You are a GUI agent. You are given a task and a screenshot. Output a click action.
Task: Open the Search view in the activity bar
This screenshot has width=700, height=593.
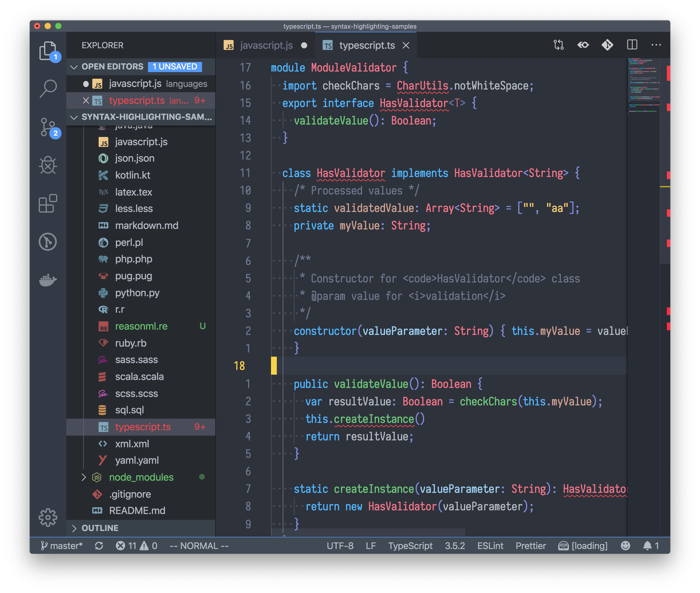pos(48,88)
